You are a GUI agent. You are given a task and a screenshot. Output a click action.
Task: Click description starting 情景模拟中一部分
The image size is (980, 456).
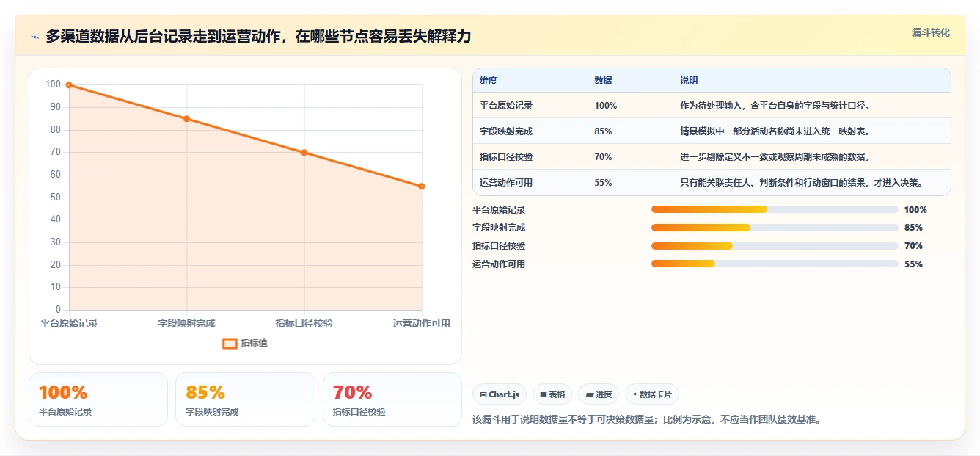(775, 131)
